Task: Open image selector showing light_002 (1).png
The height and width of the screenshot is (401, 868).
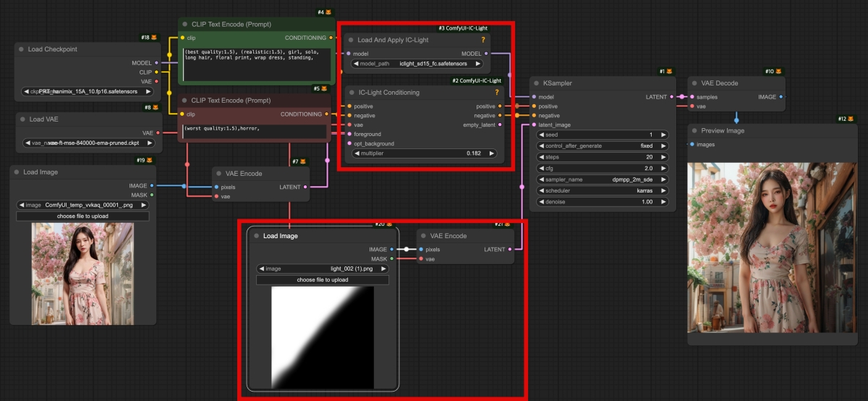Action: tap(323, 269)
